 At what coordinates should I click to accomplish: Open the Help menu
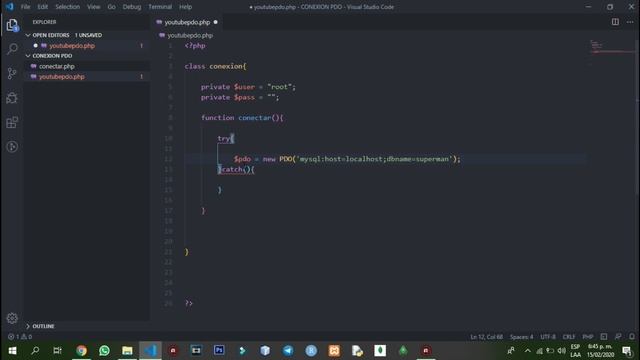(185, 7)
